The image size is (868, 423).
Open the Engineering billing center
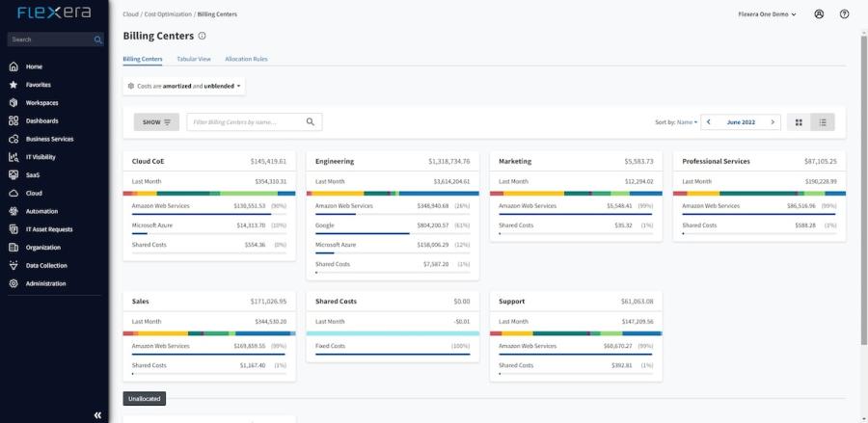[x=335, y=162]
